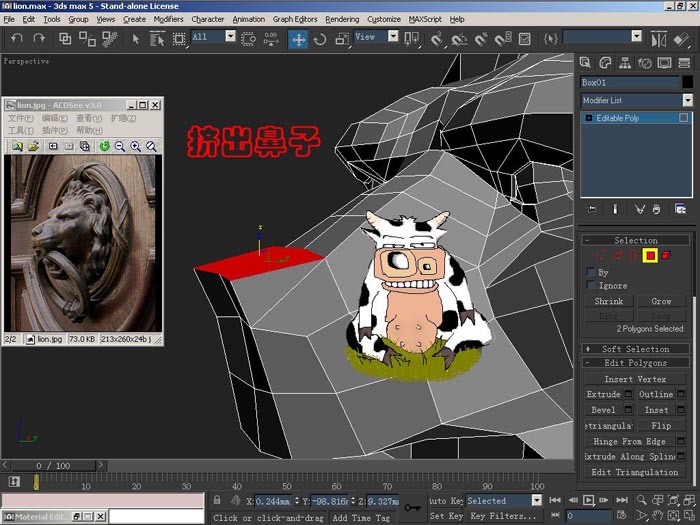The image size is (700, 525).
Task: Open the MAXScript menu
Action: [x=425, y=19]
